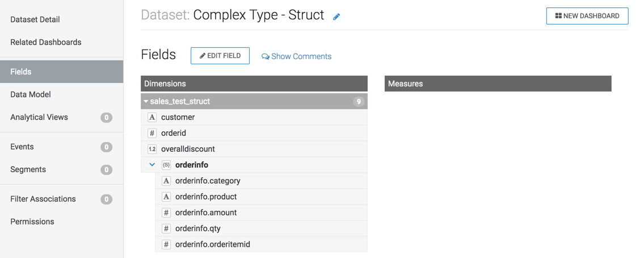
Task: Click the decimal type icon for overalldiscount
Action: pos(152,149)
